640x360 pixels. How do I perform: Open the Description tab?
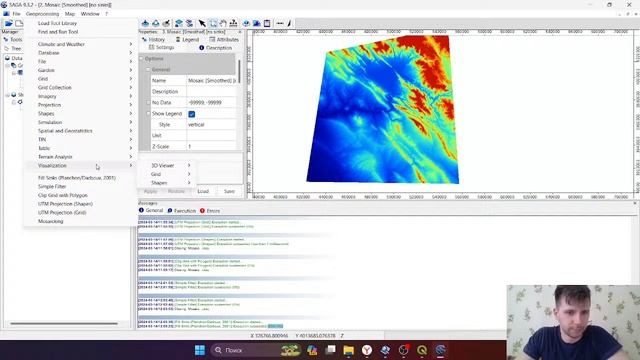[x=215, y=48]
